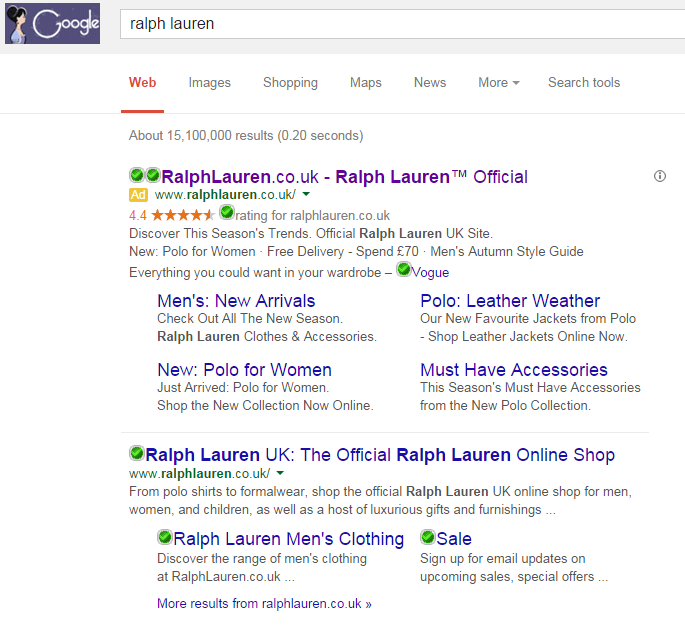Image resolution: width=685 pixels, height=631 pixels.
Task: Open Ralph Lauren Men's Clothing link
Action: tap(289, 539)
